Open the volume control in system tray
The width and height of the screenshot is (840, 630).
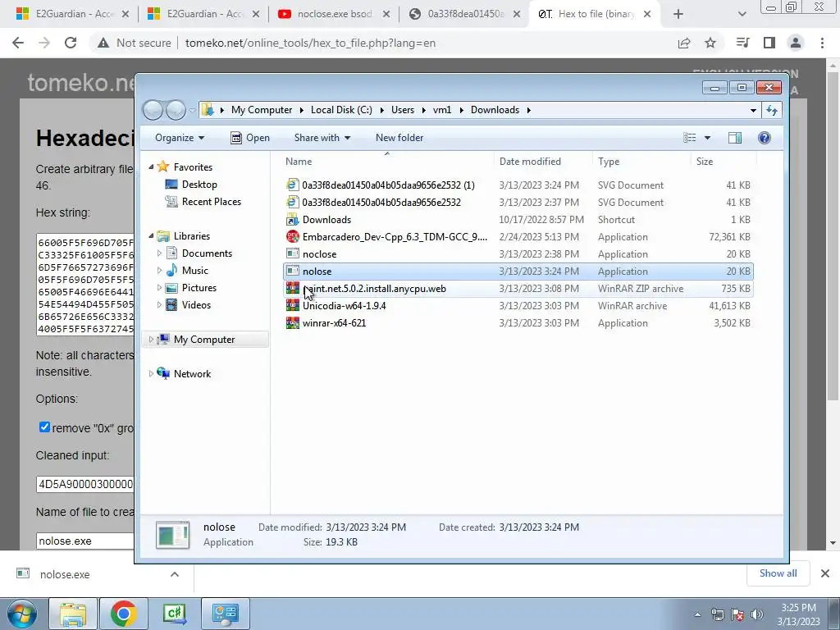pyautogui.click(x=757, y=614)
